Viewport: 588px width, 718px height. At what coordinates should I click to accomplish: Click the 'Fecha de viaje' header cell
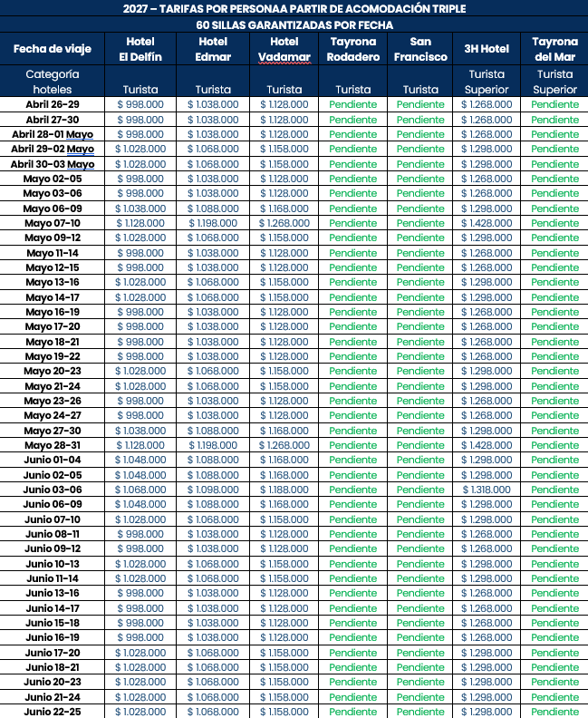click(x=53, y=49)
